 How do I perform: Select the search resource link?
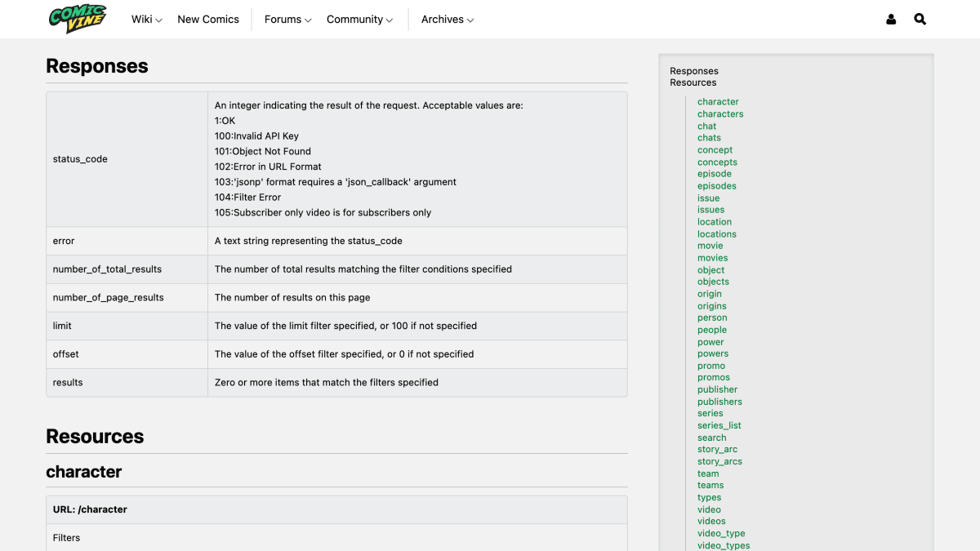[711, 438]
